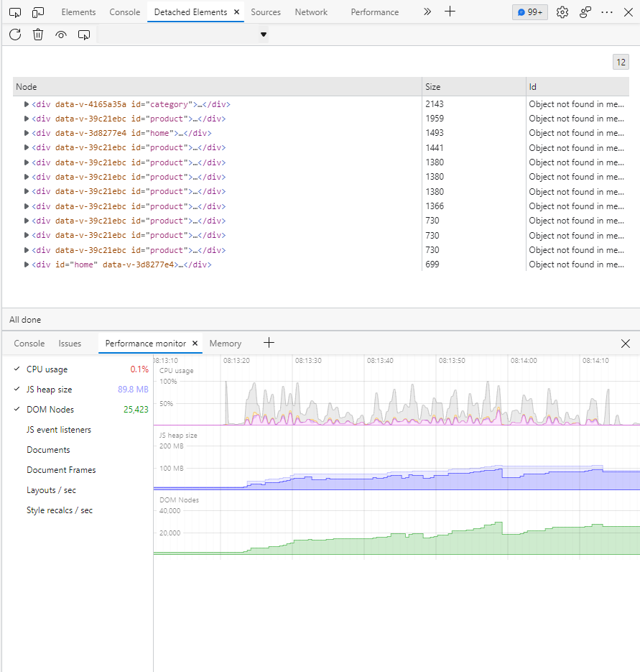Select the Analyze eye icon
640x672 pixels.
pos(60,34)
